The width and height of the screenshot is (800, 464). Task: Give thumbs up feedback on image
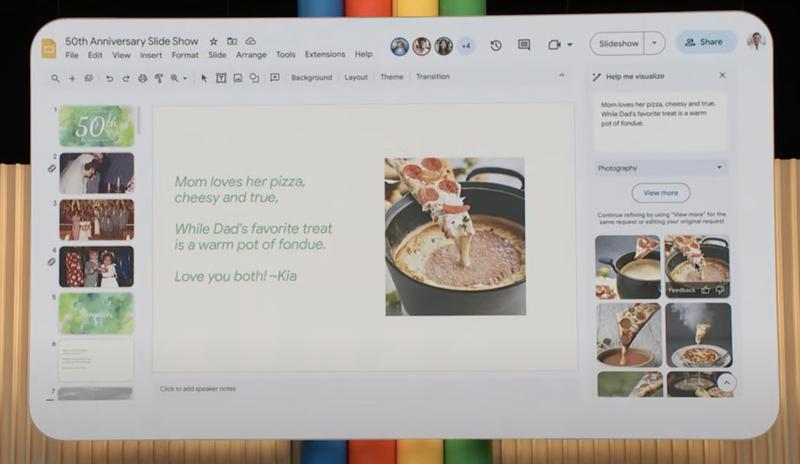pyautogui.click(x=705, y=289)
